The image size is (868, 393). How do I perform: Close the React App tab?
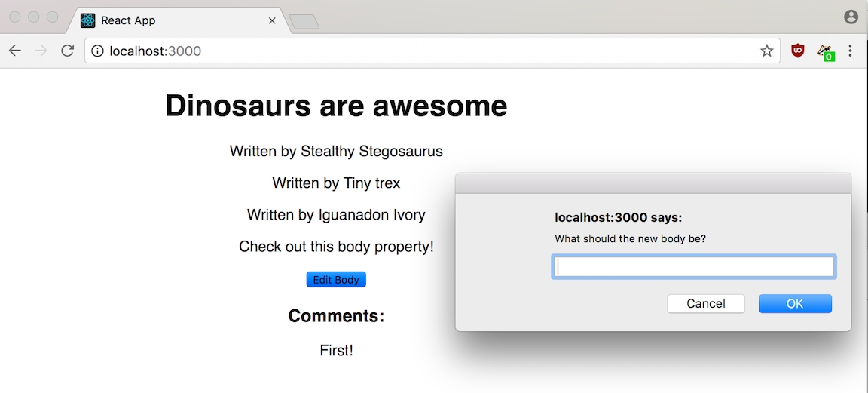272,20
